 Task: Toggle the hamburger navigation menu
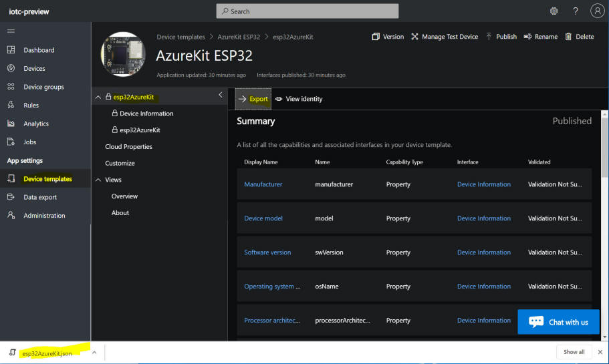pyautogui.click(x=11, y=31)
